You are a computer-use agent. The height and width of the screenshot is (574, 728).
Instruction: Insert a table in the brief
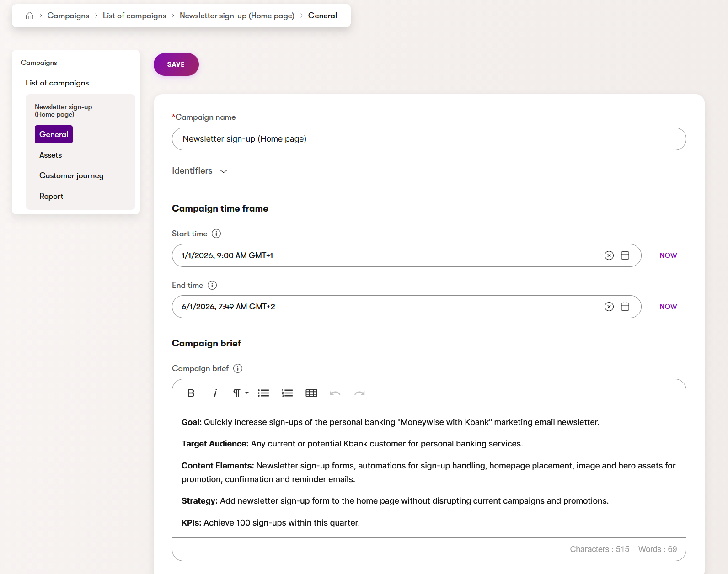(311, 393)
